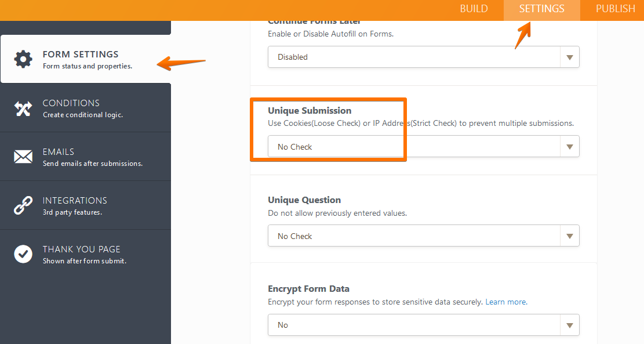Viewport: 644px width, 344px height.
Task: Select THANK YOU PAGE in the sidebar
Action: click(x=81, y=249)
